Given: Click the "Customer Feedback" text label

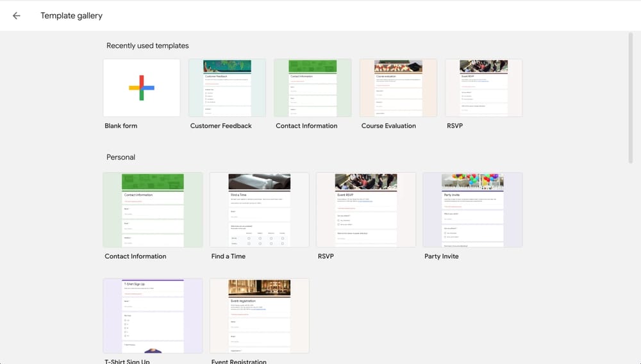Looking at the screenshot, I should click(x=221, y=126).
